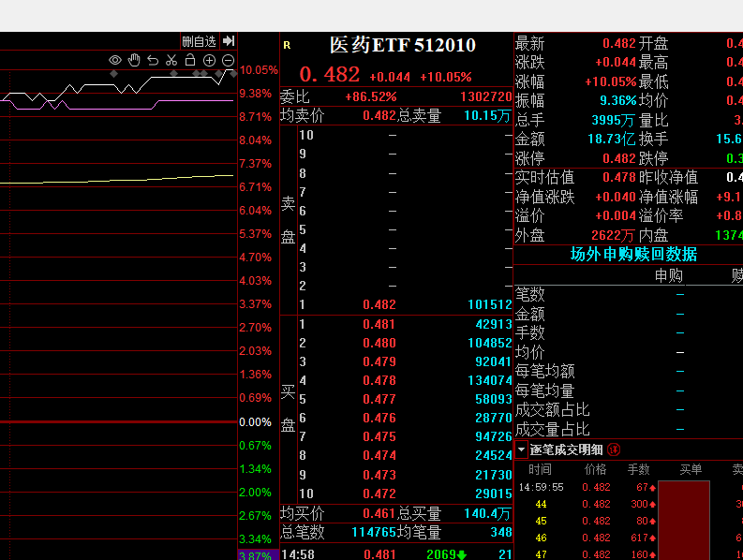Click the 每笔均额 row label
Screen dimensions: 743x560
point(545,371)
